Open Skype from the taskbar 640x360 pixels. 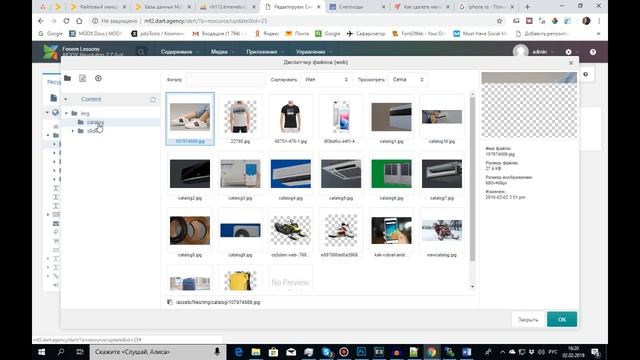tap(327, 352)
